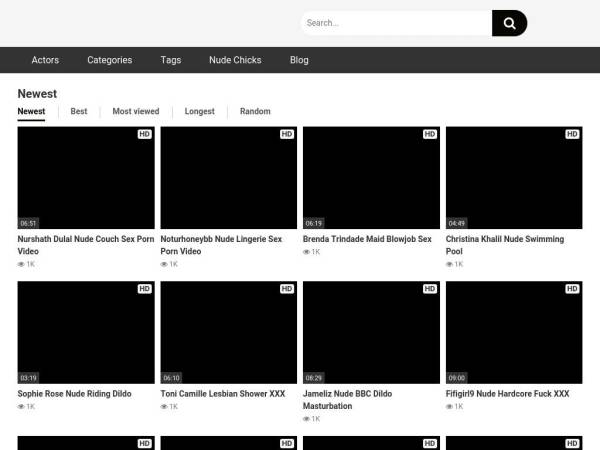Select the Newest sorting tab
The height and width of the screenshot is (450, 600).
click(x=31, y=112)
